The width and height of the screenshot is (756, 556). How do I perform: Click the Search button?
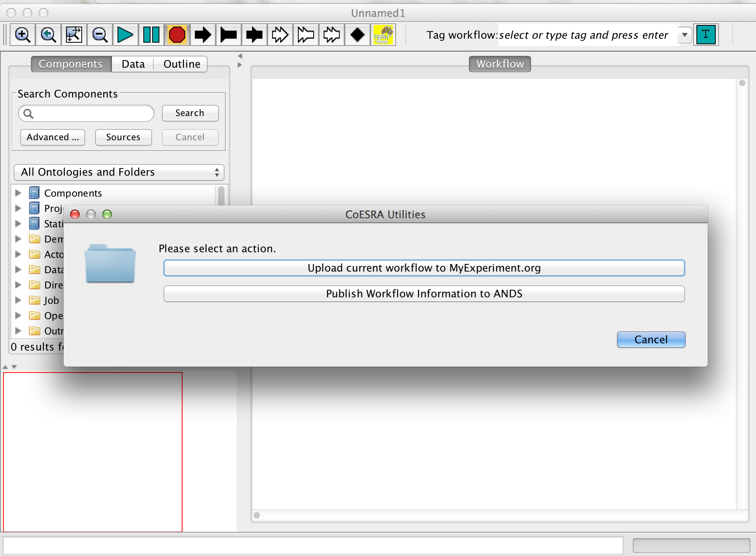190,113
